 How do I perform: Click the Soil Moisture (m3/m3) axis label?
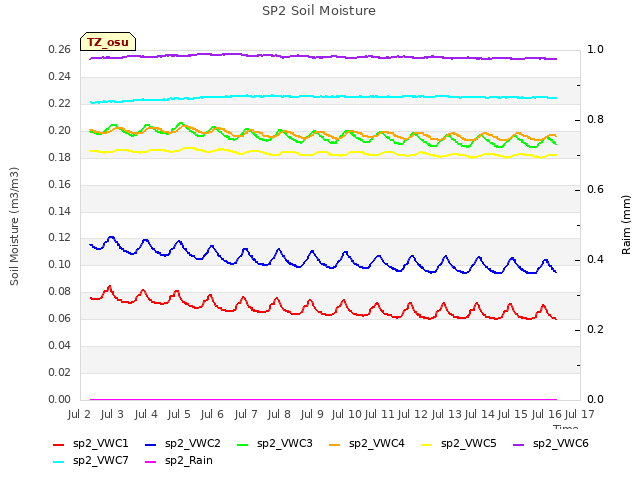[x=14, y=226]
